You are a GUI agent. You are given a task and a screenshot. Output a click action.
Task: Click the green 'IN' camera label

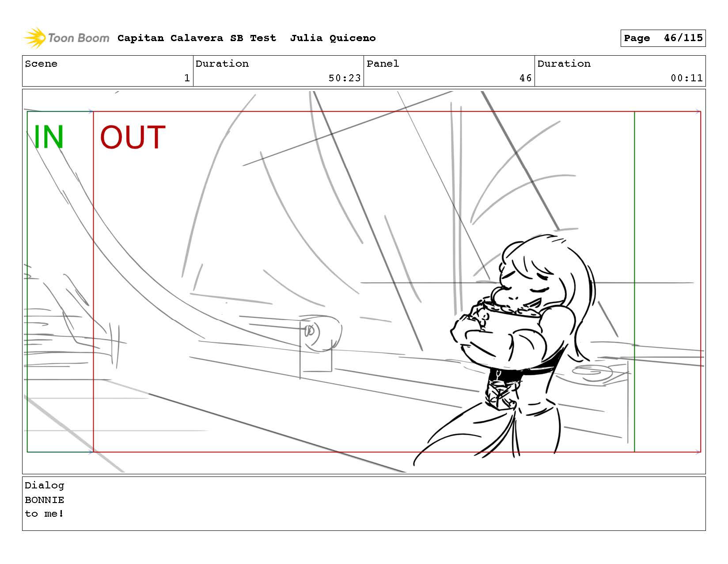49,137
